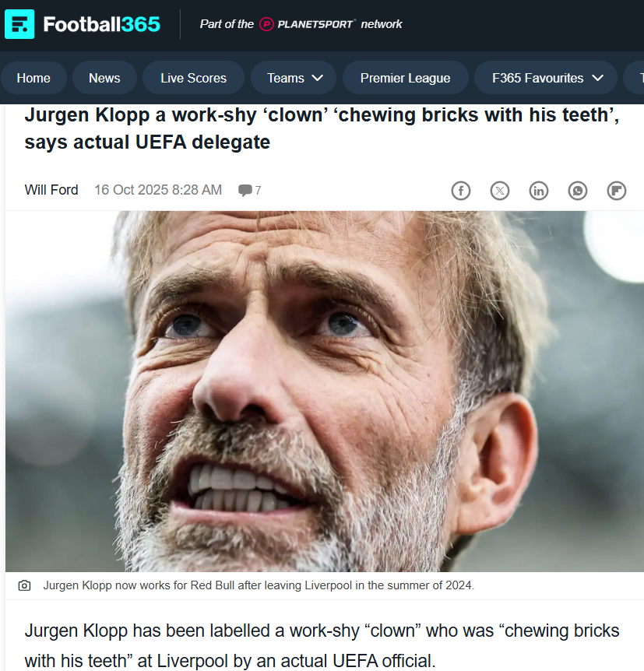The image size is (644, 671).
Task: Select the Premier League nav item
Action: coord(405,78)
